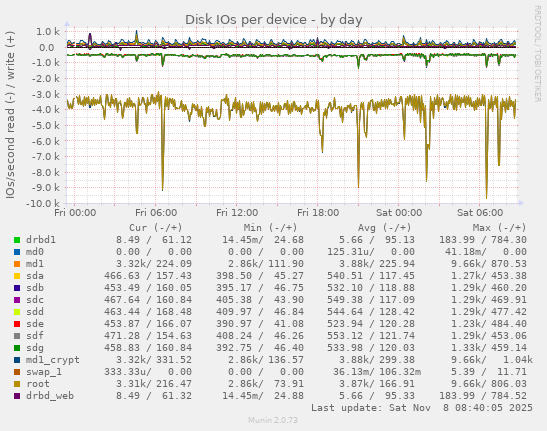547x431 pixels.
Task: Click md1 max value 9.66k/ 870.53
Action: click(489, 264)
